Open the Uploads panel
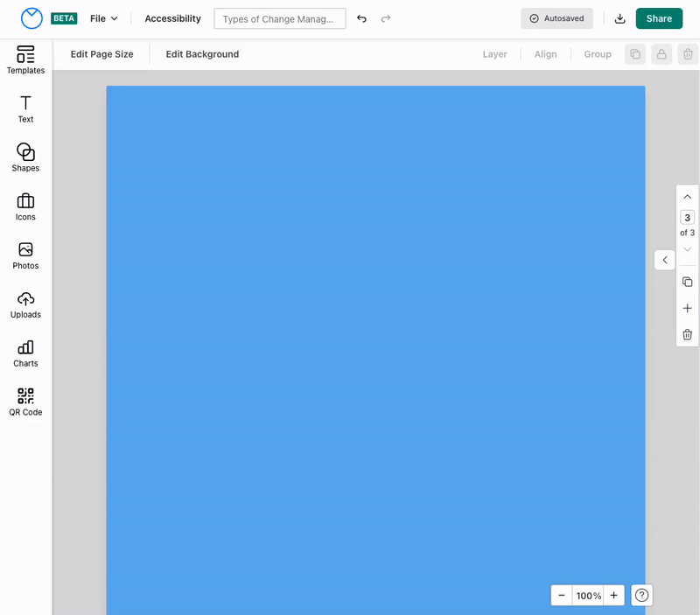Image resolution: width=700 pixels, height=615 pixels. pos(25,304)
